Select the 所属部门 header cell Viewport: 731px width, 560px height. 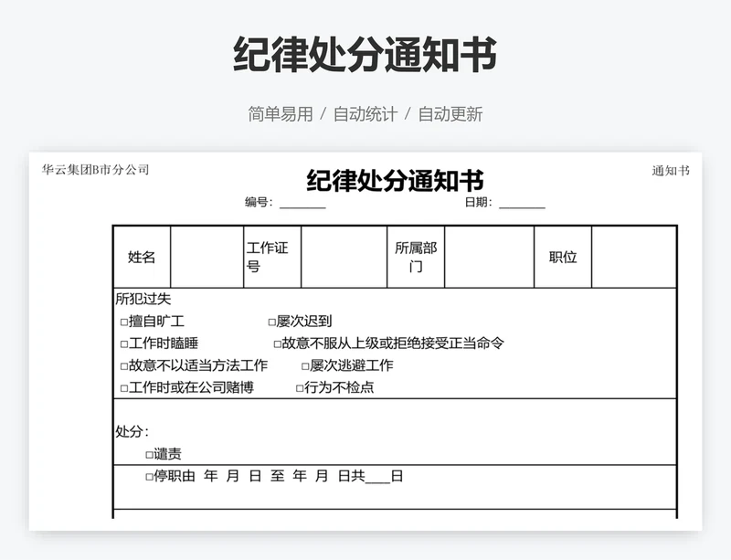pos(416,257)
